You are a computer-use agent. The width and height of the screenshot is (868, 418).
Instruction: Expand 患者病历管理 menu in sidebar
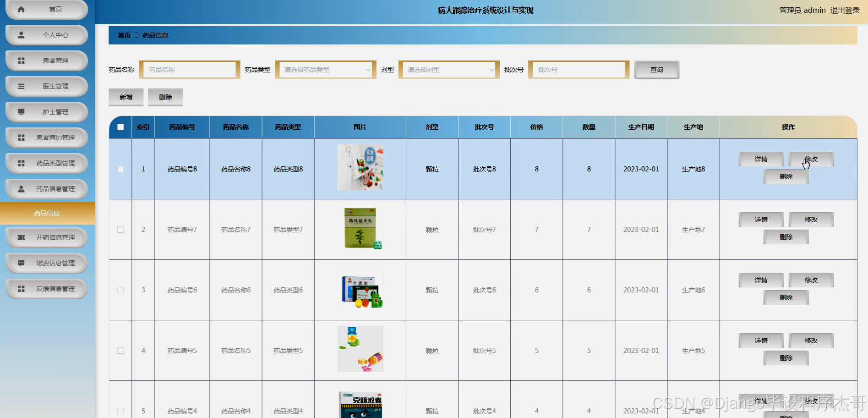click(x=47, y=137)
